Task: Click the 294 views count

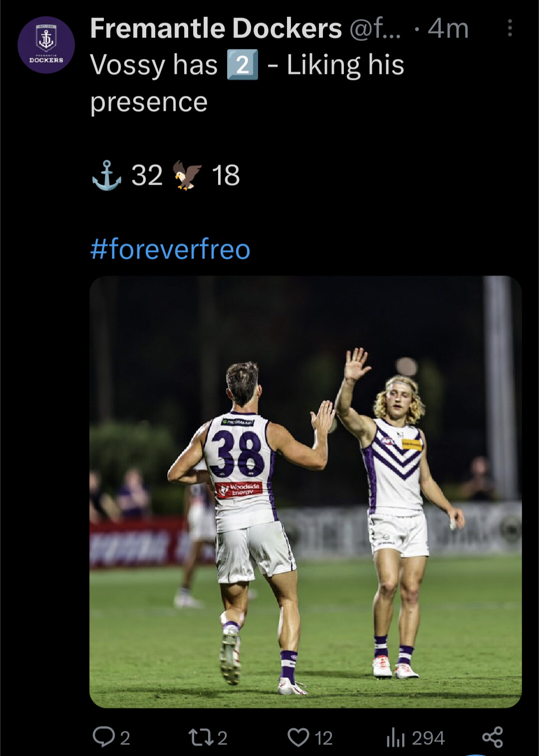Action: pyautogui.click(x=428, y=738)
